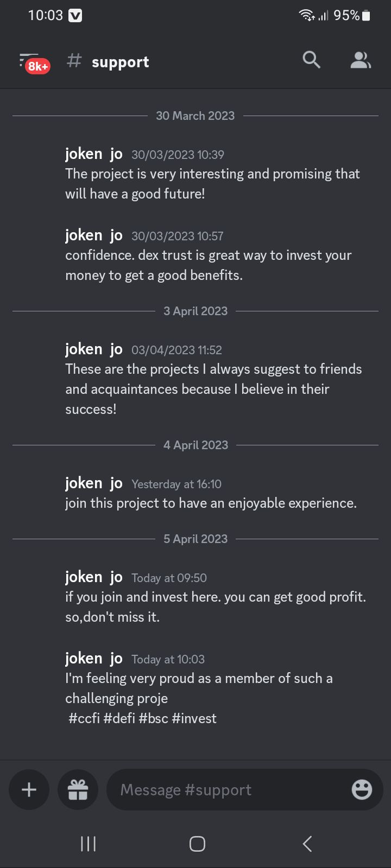Viewport: 391px width, 868px height.
Task: Select the #ccfi hashtag text
Action: (84, 718)
